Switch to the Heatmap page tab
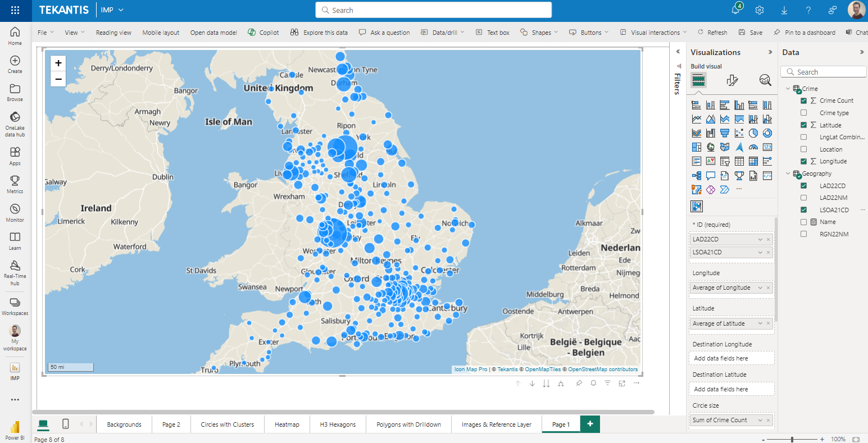868x443 pixels. (287, 424)
